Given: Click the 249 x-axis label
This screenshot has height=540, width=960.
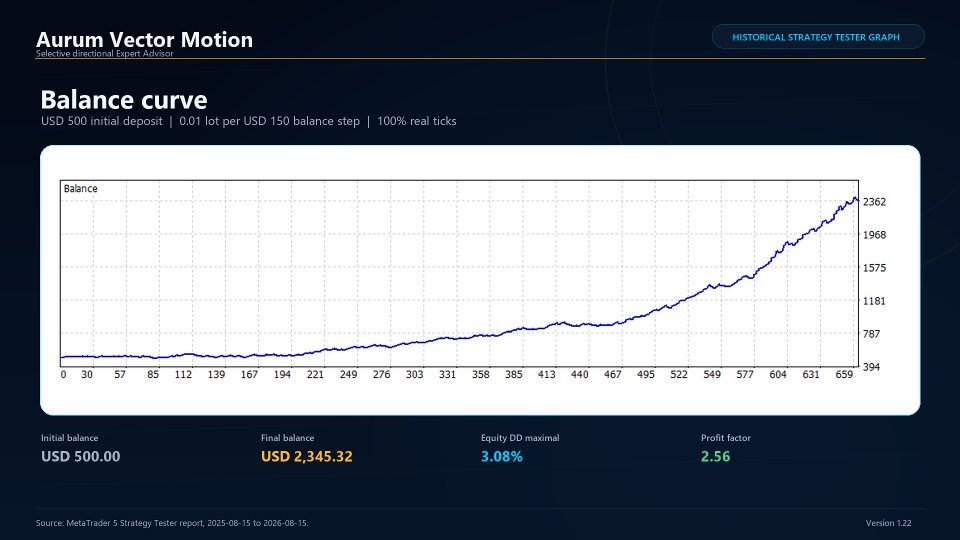Looking at the screenshot, I should click(348, 375).
